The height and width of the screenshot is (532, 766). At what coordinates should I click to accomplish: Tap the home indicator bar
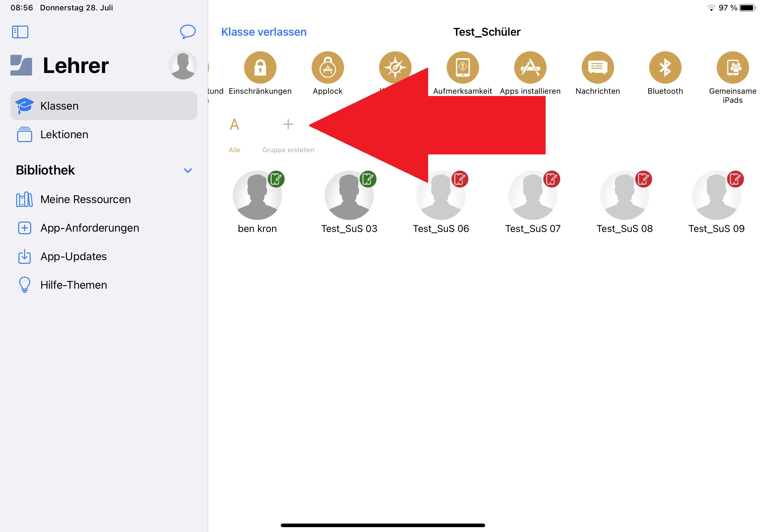[383, 525]
